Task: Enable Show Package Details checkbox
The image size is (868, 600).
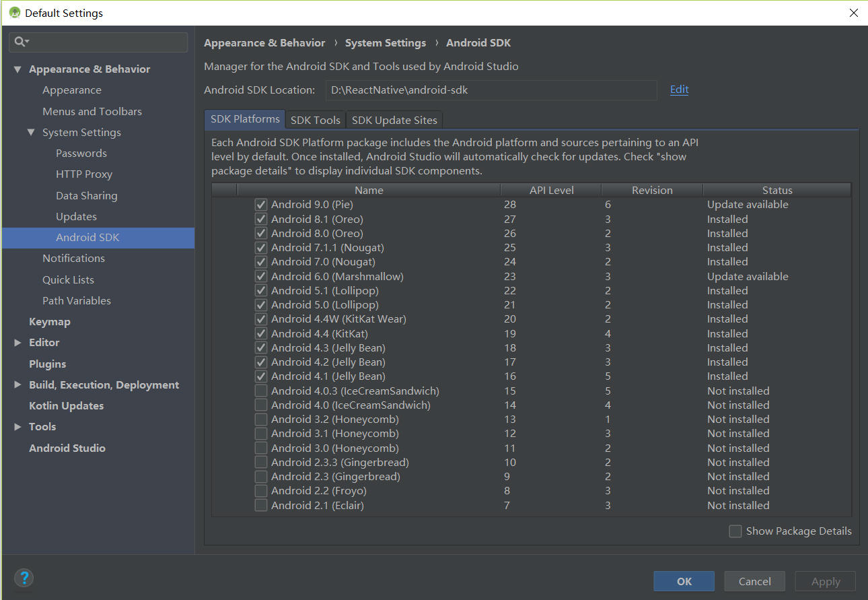Action: click(x=735, y=531)
